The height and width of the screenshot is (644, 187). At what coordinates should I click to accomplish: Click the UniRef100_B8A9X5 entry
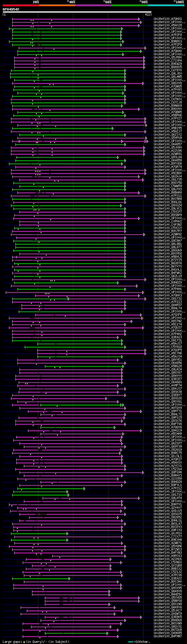(168, 67)
